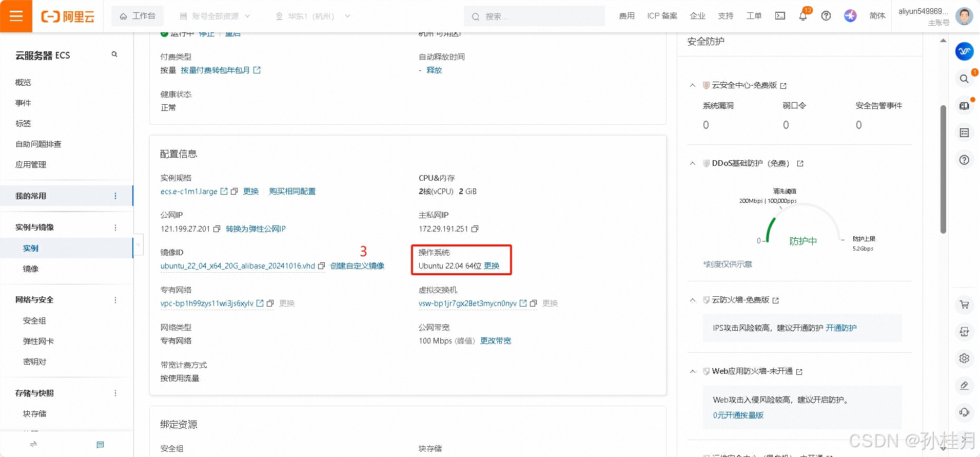This screenshot has width=980, height=457.
Task: Copy the private IP 172.29.191.251
Action: pyautogui.click(x=475, y=229)
